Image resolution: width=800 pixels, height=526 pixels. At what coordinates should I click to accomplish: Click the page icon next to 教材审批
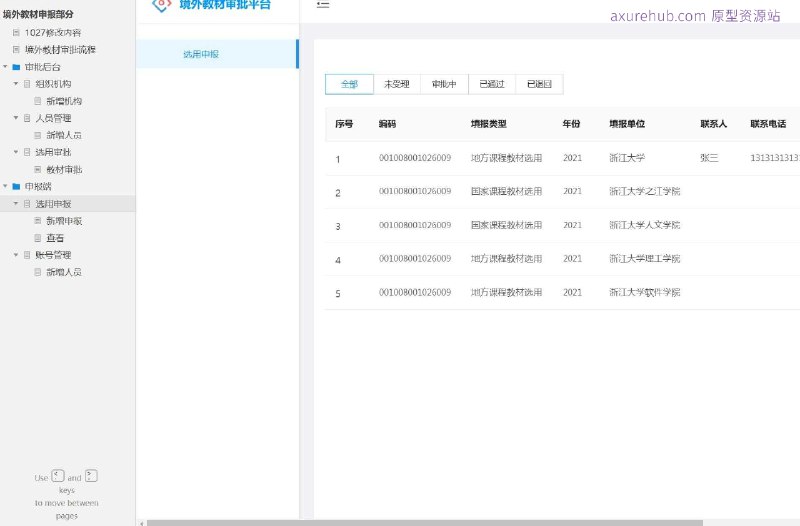click(x=37, y=169)
